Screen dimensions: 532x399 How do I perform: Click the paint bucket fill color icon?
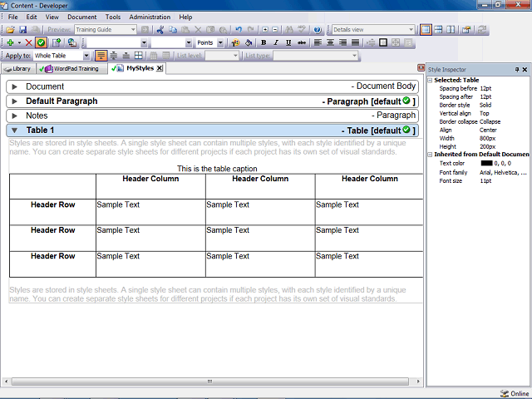tap(249, 42)
